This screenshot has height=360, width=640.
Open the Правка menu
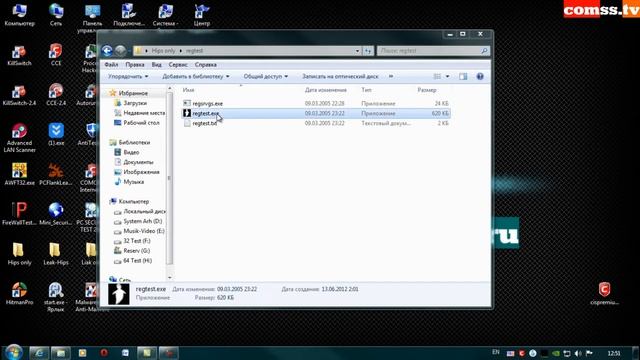click(x=135, y=65)
